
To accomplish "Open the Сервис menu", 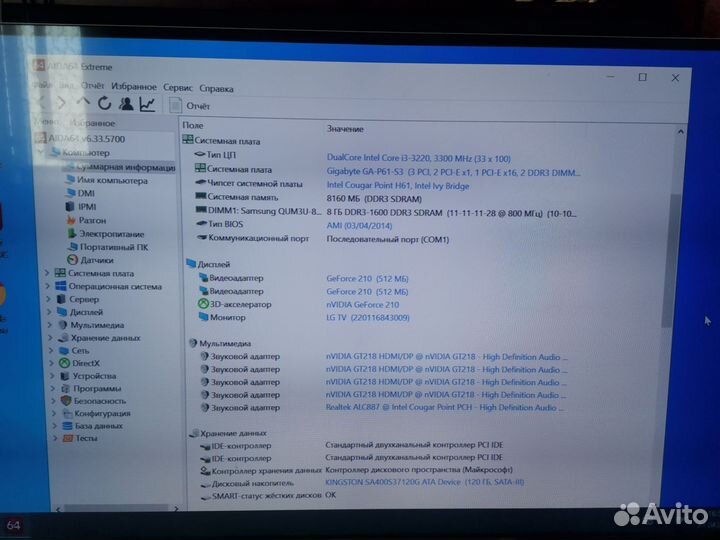I will tap(178, 87).
